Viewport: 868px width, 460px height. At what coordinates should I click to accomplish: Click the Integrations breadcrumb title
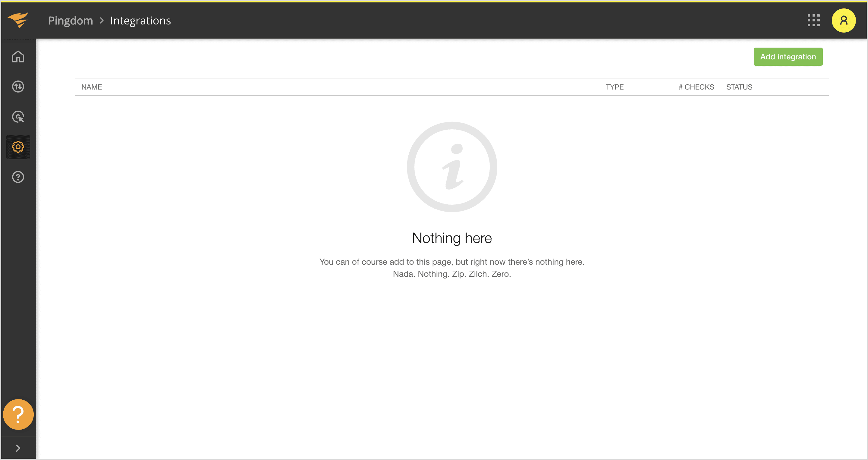140,20
